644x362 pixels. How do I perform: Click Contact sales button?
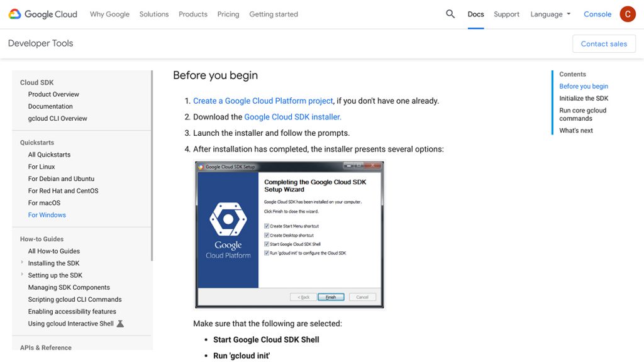coord(604,44)
